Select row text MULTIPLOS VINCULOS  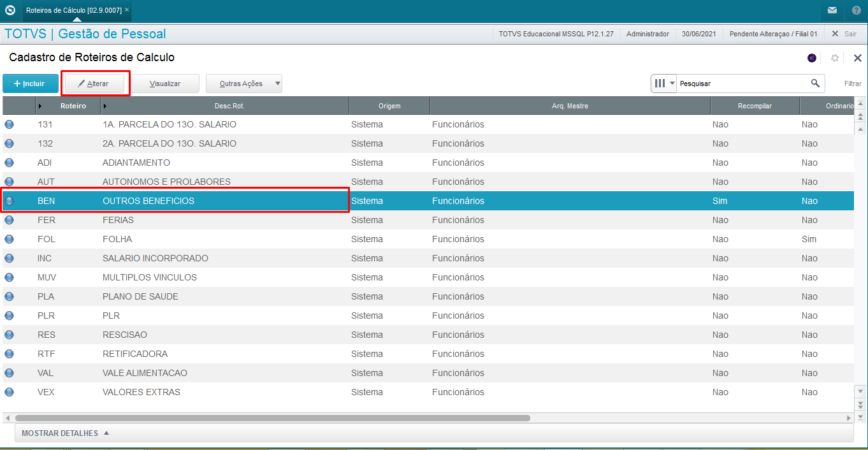pos(150,277)
